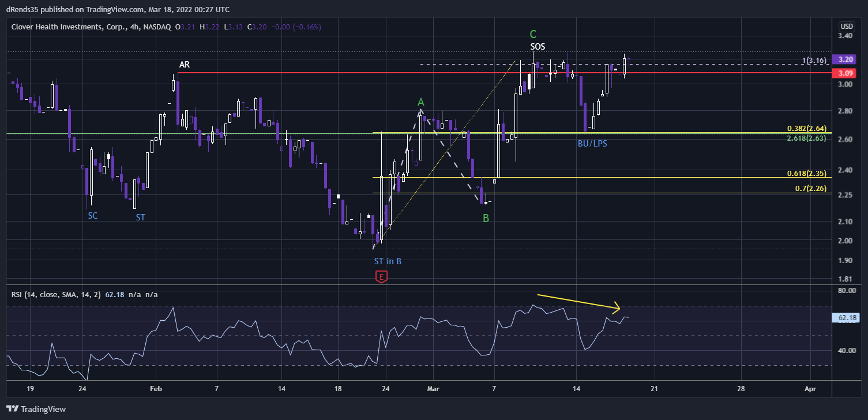The image size is (868, 420).
Task: Click the 1.81 price axis label
Action: (x=846, y=279)
